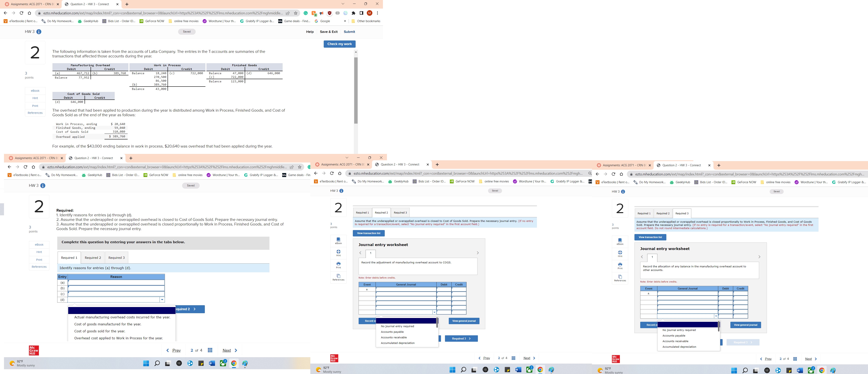
Task: Click the megaphone extension icon
Action: tap(322, 13)
